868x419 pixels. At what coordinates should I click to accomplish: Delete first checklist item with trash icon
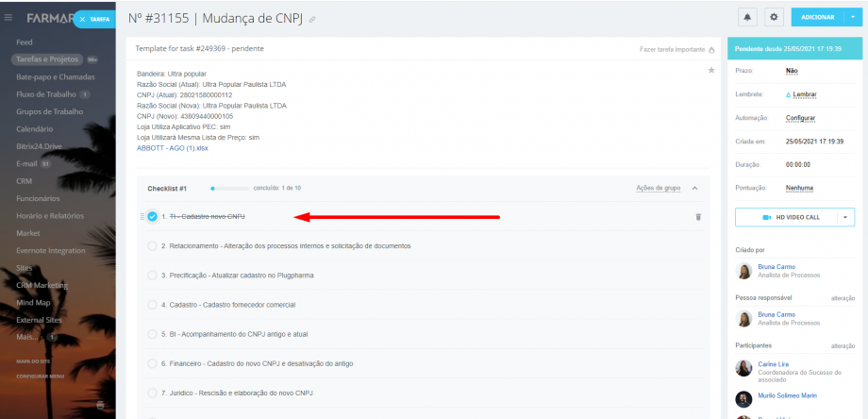pos(698,217)
